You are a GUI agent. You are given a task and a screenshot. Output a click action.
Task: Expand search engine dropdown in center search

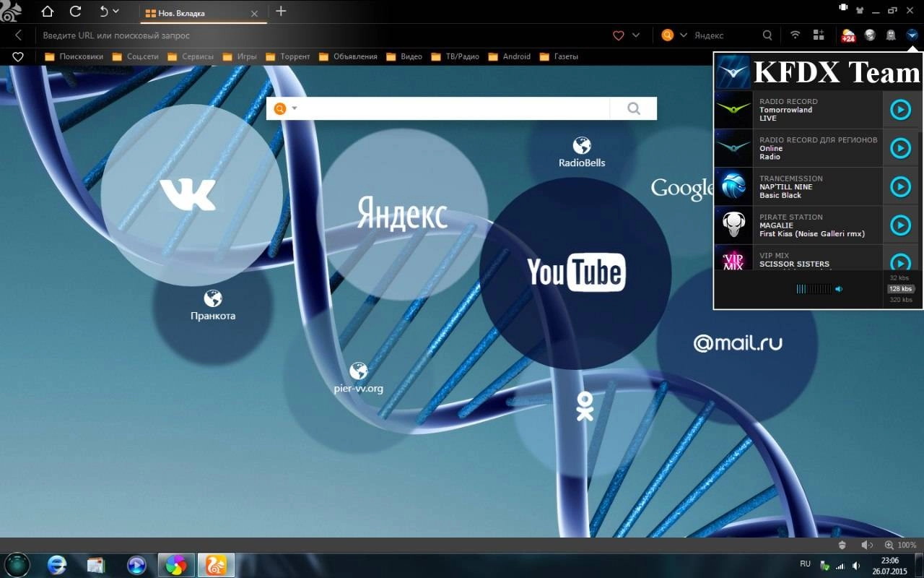(x=295, y=108)
